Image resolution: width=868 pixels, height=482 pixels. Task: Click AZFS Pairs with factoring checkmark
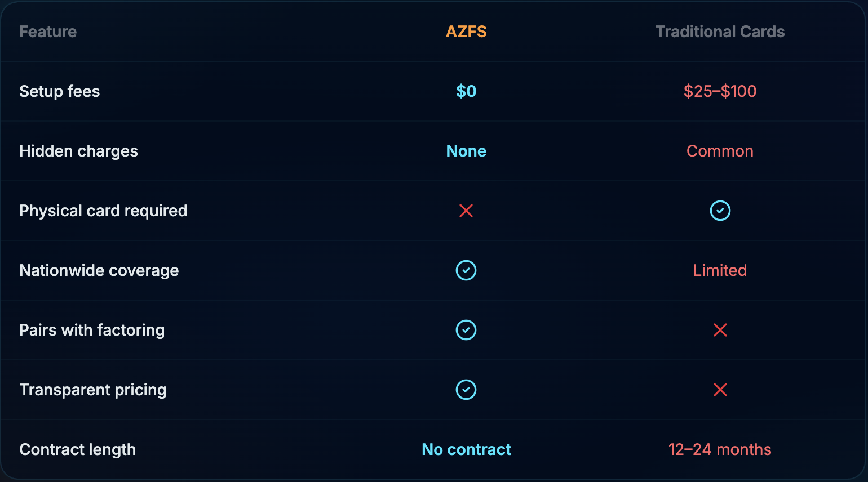pos(466,330)
